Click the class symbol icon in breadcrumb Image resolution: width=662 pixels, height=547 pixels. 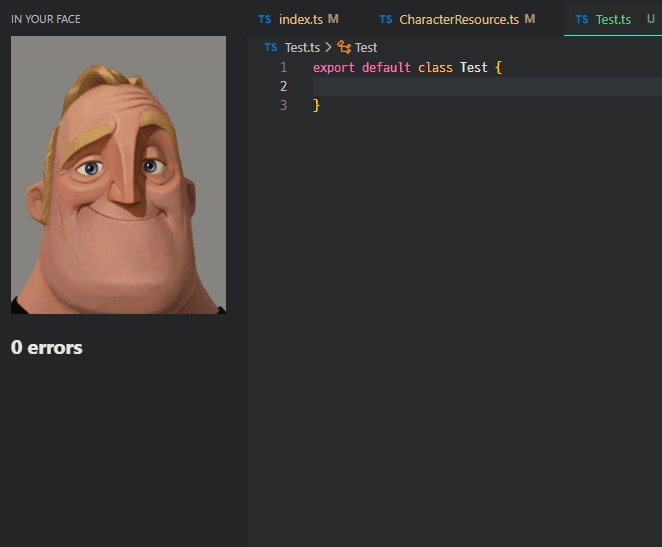[344, 47]
